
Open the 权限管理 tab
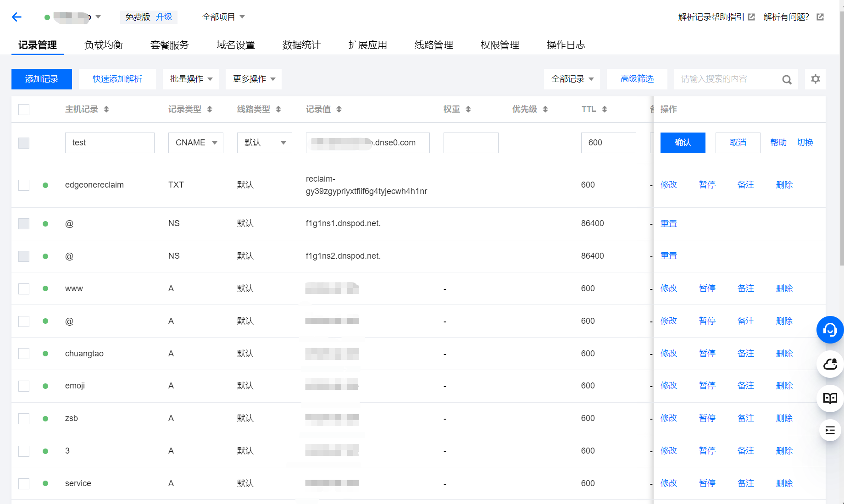coord(500,45)
